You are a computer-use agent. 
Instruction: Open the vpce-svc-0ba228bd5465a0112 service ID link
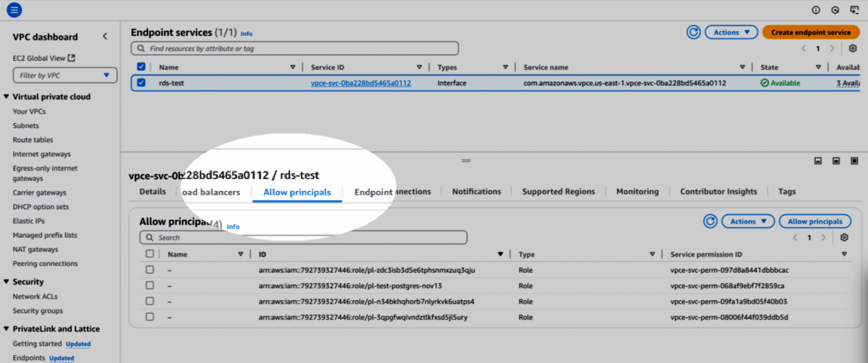click(360, 83)
